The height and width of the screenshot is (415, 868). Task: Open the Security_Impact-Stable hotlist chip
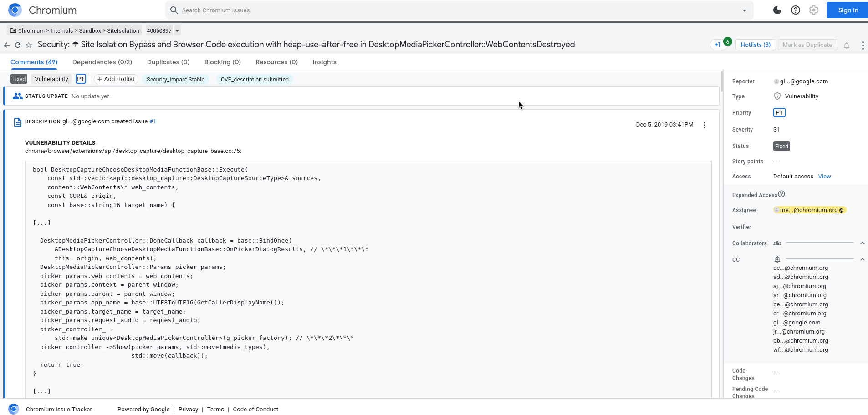[175, 79]
